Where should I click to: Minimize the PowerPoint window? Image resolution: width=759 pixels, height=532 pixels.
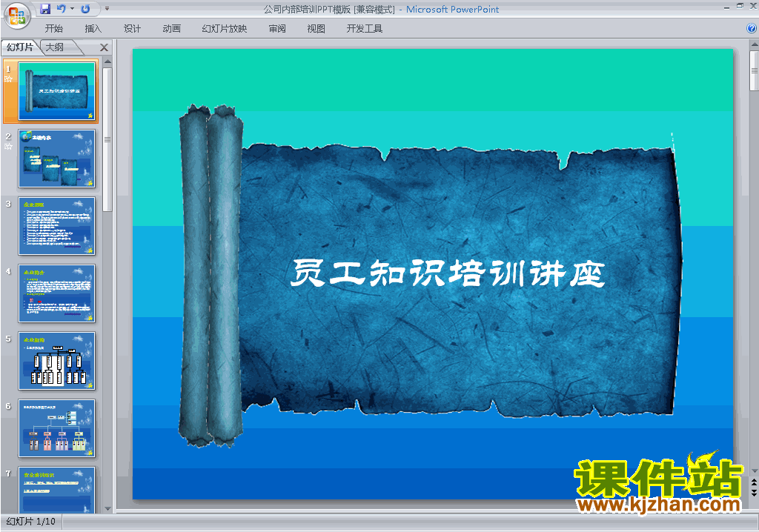[x=726, y=7]
